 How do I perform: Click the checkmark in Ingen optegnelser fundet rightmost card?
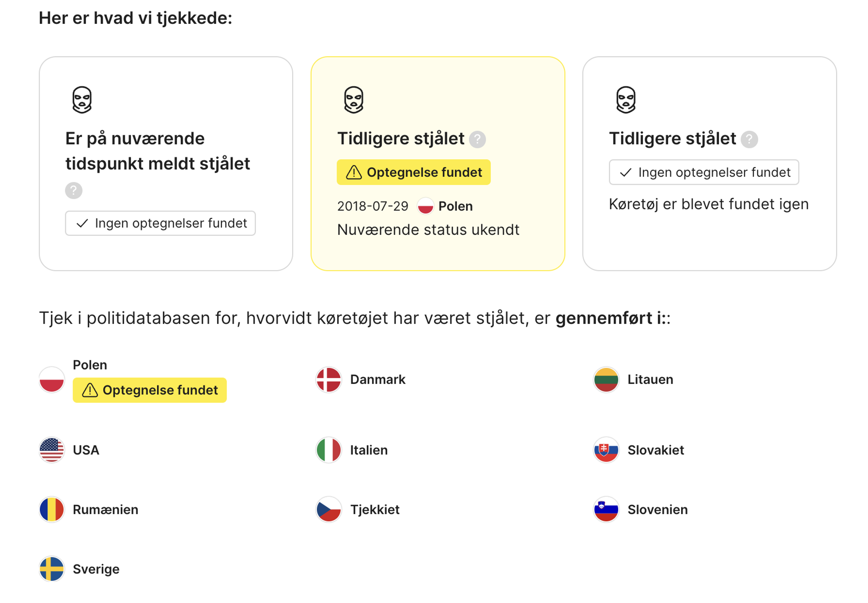point(626,172)
